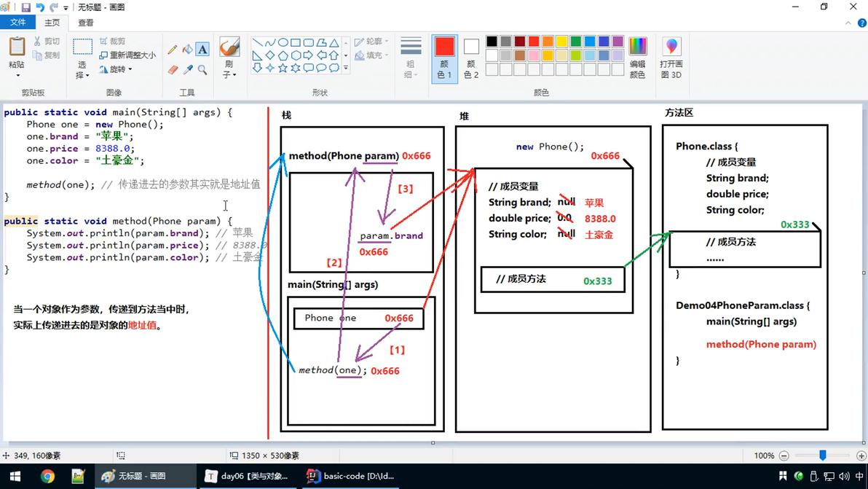Select the Eraser tool
The image size is (868, 489).
tap(172, 70)
